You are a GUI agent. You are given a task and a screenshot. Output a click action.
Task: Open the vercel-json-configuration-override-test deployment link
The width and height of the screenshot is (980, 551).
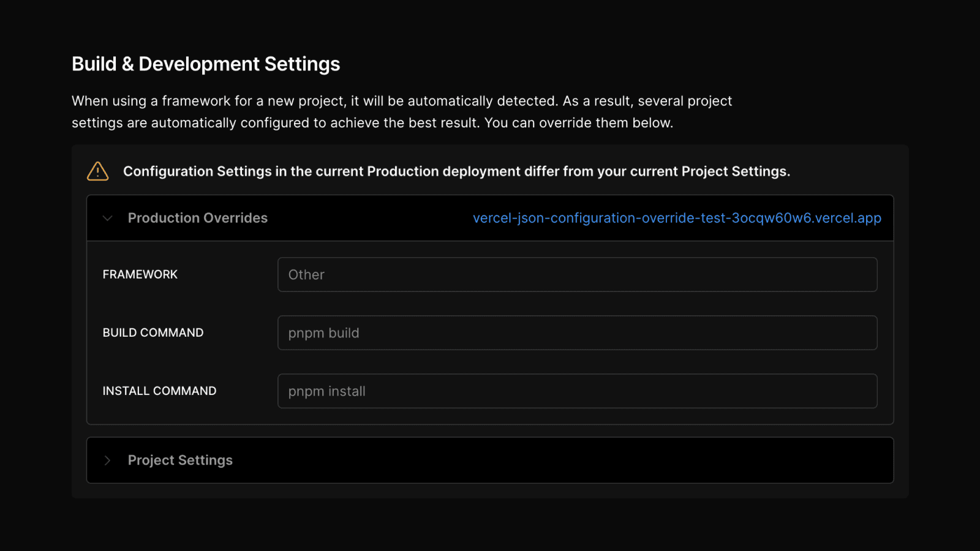click(x=676, y=218)
